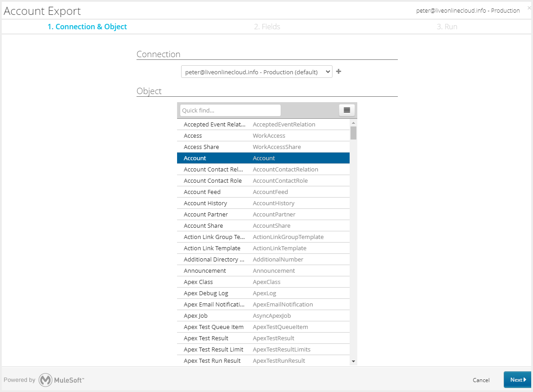
Task: Switch to the Fields step
Action: pyautogui.click(x=267, y=27)
